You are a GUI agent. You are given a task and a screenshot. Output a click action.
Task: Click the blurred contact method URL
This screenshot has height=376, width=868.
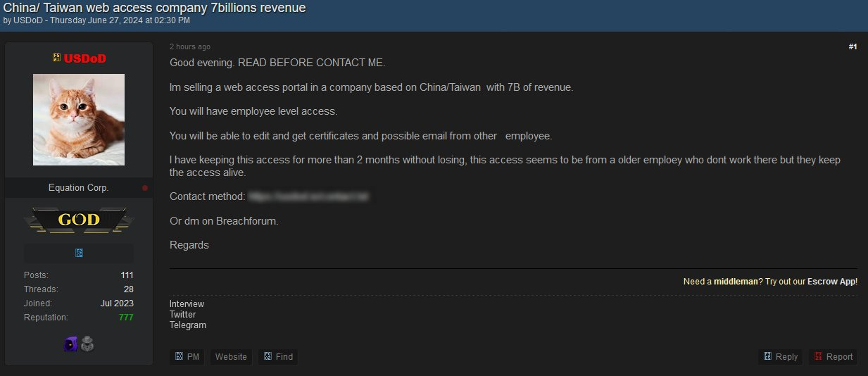pos(308,196)
